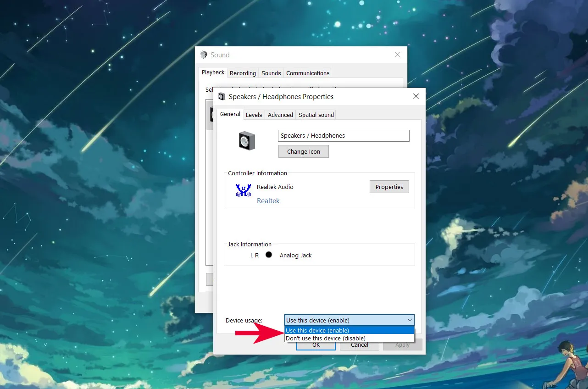Image resolution: width=588 pixels, height=389 pixels.
Task: Switch to the Recording tab
Action: click(243, 72)
